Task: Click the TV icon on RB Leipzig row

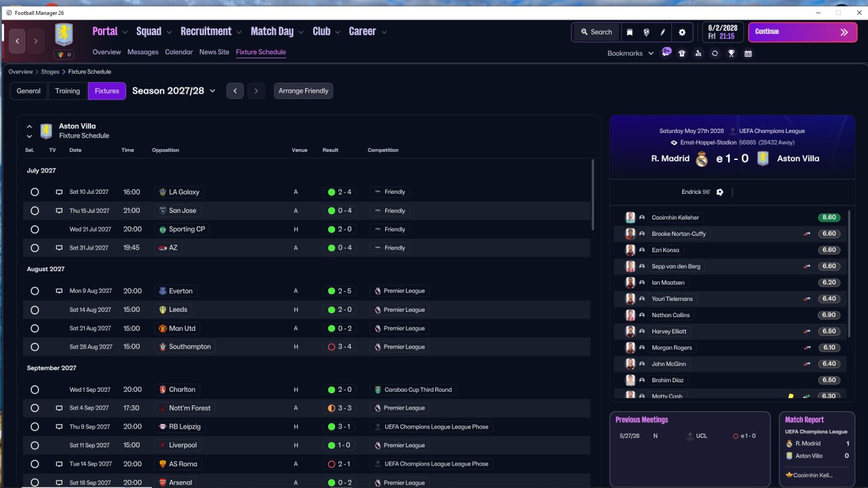Action: click(x=59, y=427)
